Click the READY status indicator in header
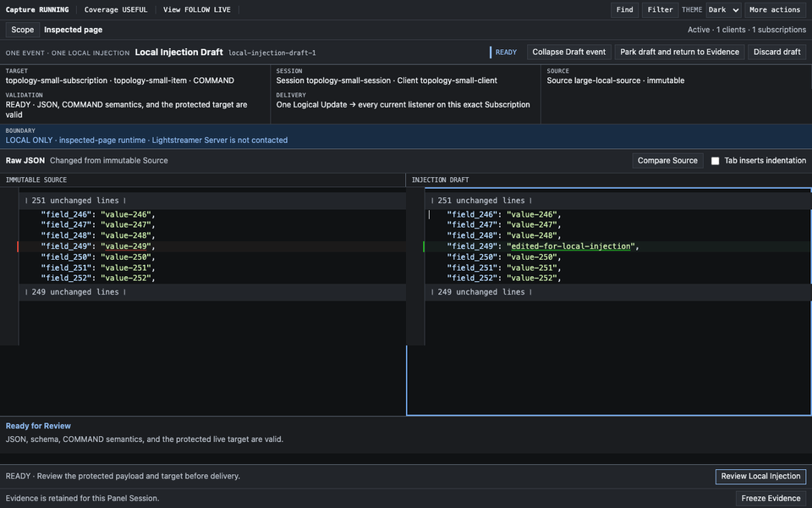The width and height of the screenshot is (812, 508). (x=506, y=52)
